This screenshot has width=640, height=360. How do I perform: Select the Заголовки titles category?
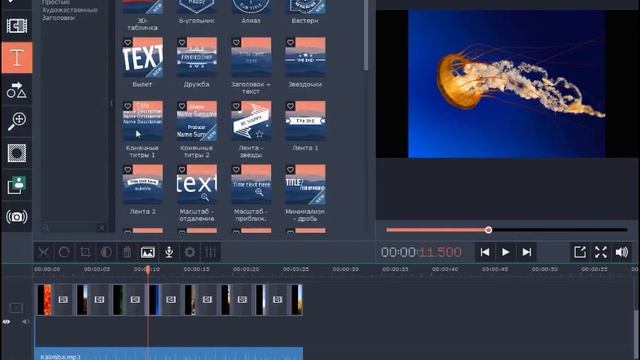pyautogui.click(x=58, y=18)
